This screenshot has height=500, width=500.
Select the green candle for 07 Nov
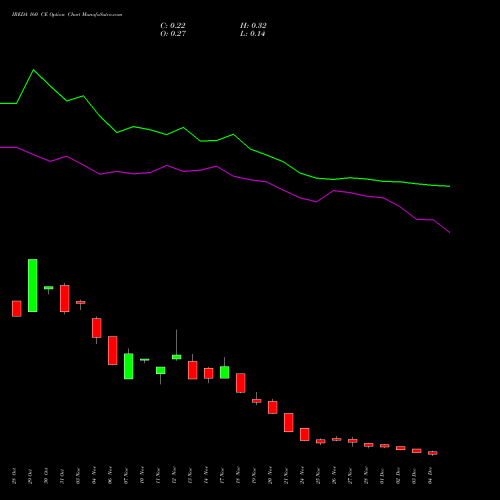tap(129, 366)
